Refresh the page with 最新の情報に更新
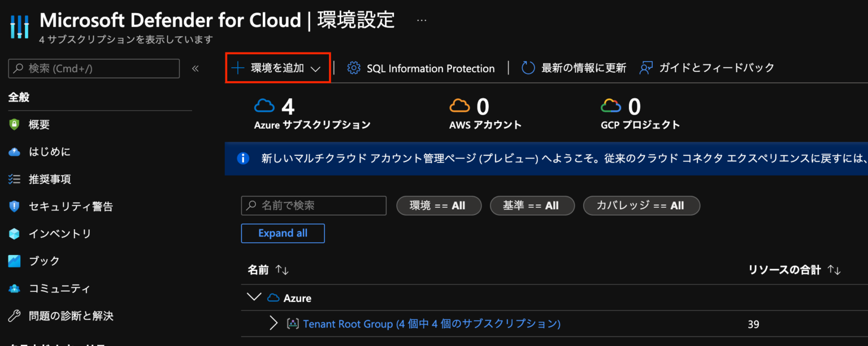The height and width of the screenshot is (346, 868). (527, 67)
